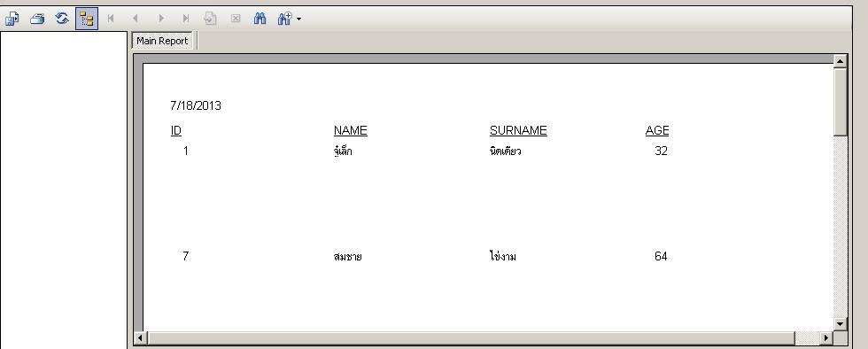
Task: Open Find Text with binoculars icon
Action: coord(260,19)
